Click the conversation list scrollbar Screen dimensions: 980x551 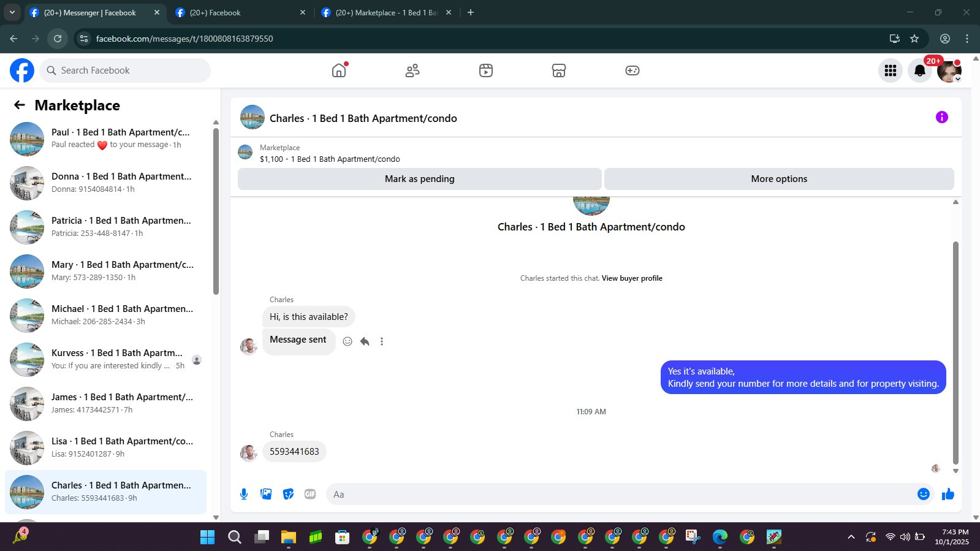[x=216, y=211]
